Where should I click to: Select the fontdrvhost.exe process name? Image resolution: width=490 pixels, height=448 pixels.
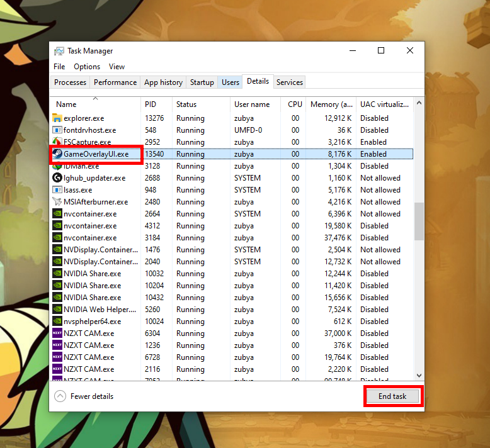(x=89, y=130)
